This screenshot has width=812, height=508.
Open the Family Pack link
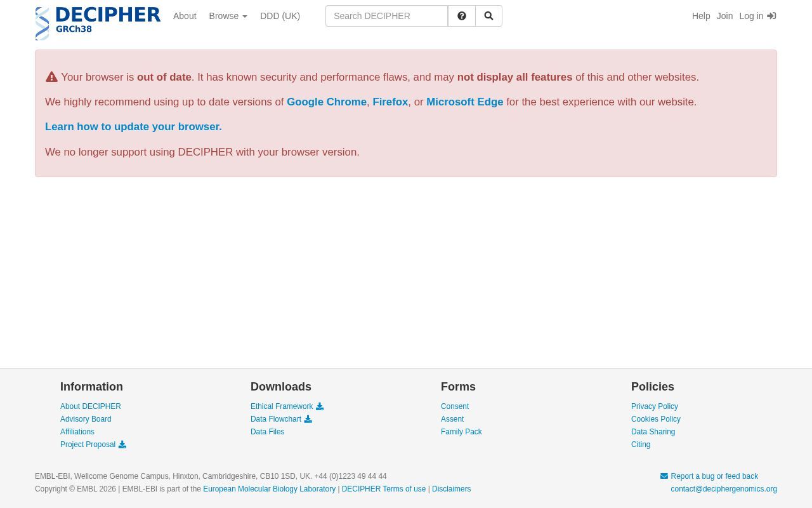coord(461,432)
